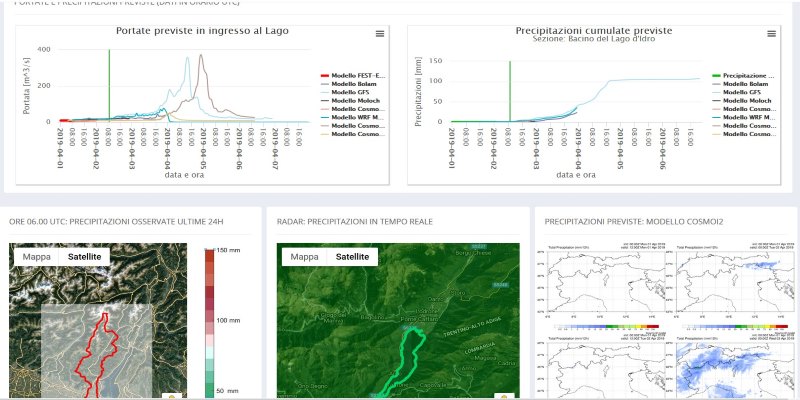Click the red basin outline on observed map
Image resolution: width=800 pixels, height=400 pixels.
pyautogui.click(x=96, y=357)
